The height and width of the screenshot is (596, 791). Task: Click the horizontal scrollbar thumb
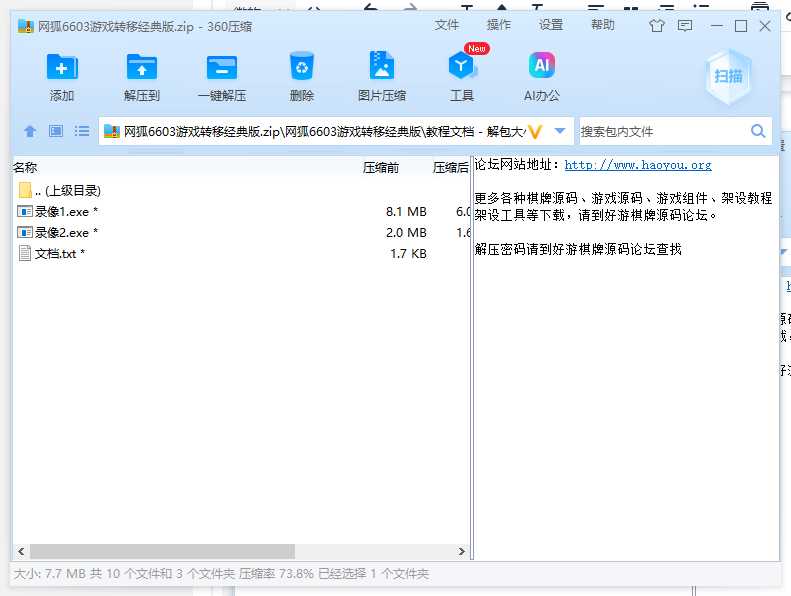162,551
